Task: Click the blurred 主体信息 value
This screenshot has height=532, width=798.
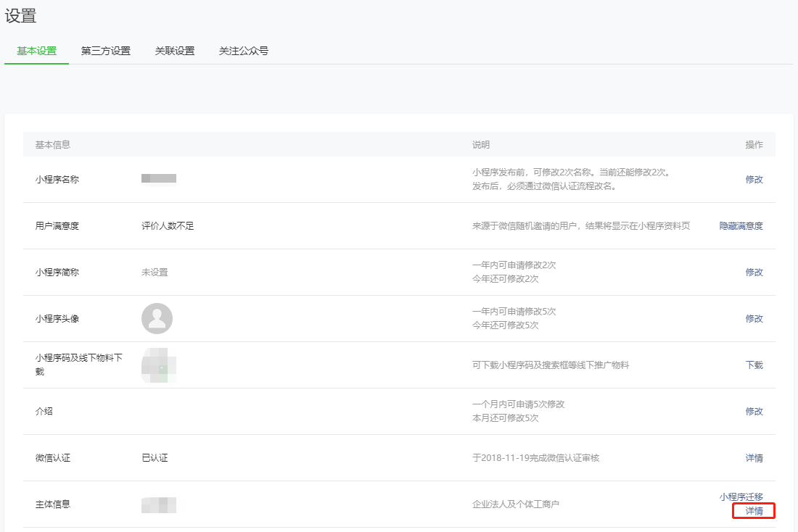Action: point(159,504)
